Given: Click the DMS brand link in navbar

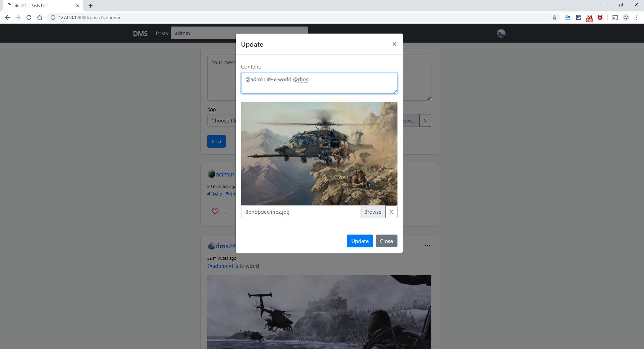Looking at the screenshot, I should click(140, 34).
